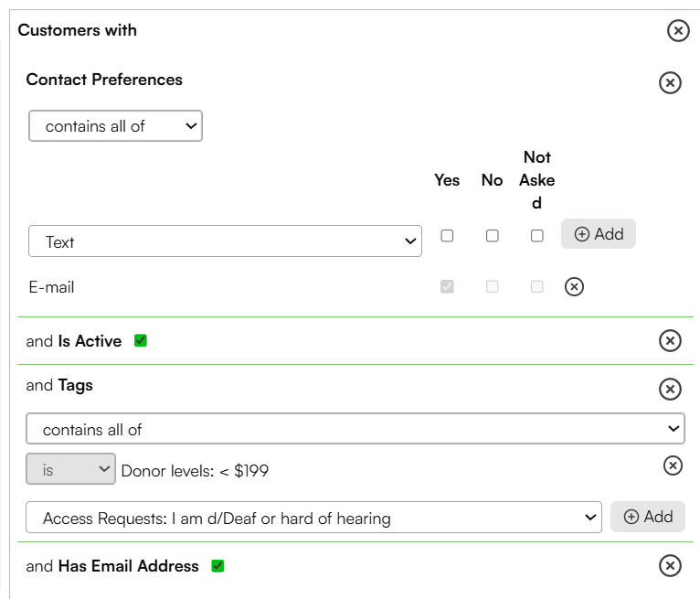Toggle the Is Active checkbox
This screenshot has height=599, width=700.
tap(141, 341)
